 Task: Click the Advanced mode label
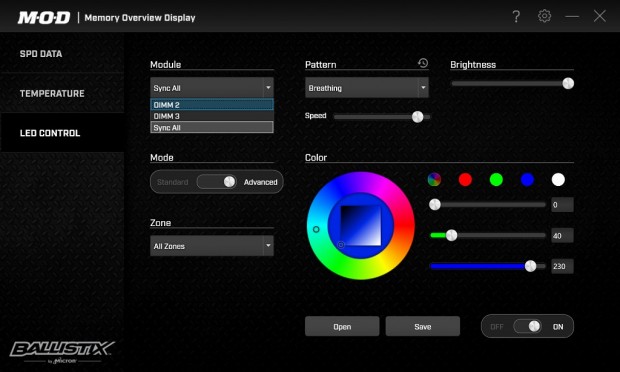click(260, 182)
